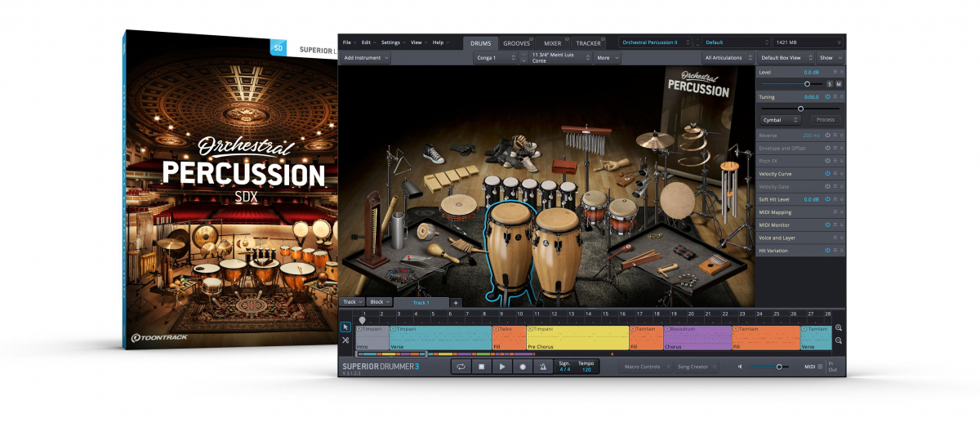This screenshot has height=427, width=980.
Task: Enable the Reverse effect power toggle
Action: pos(827,136)
